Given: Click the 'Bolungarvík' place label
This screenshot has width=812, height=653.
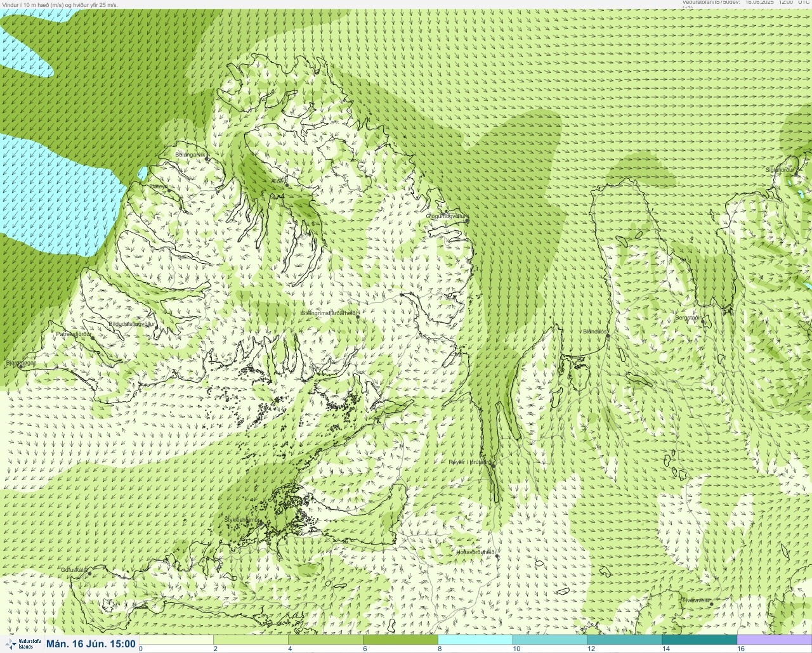Looking at the screenshot, I should tap(191, 155).
